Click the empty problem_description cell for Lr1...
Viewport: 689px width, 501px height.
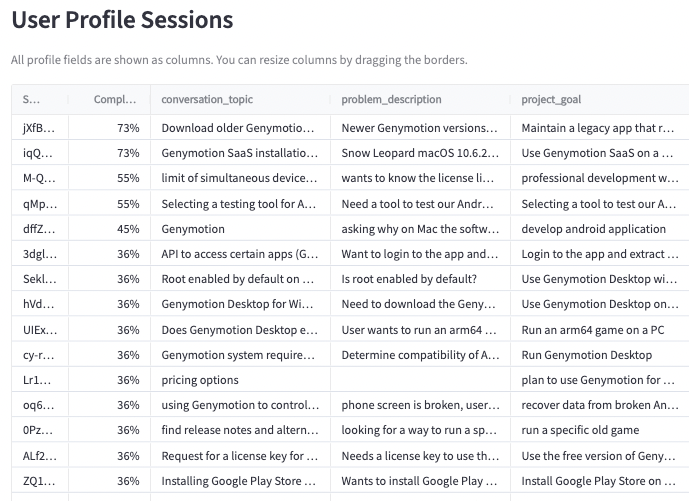[421, 380]
